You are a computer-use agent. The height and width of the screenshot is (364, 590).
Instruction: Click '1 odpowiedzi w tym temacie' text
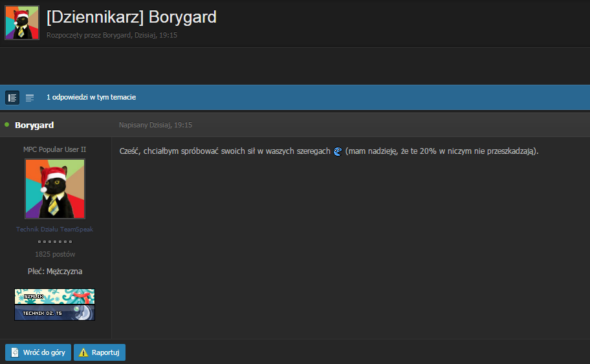click(91, 97)
